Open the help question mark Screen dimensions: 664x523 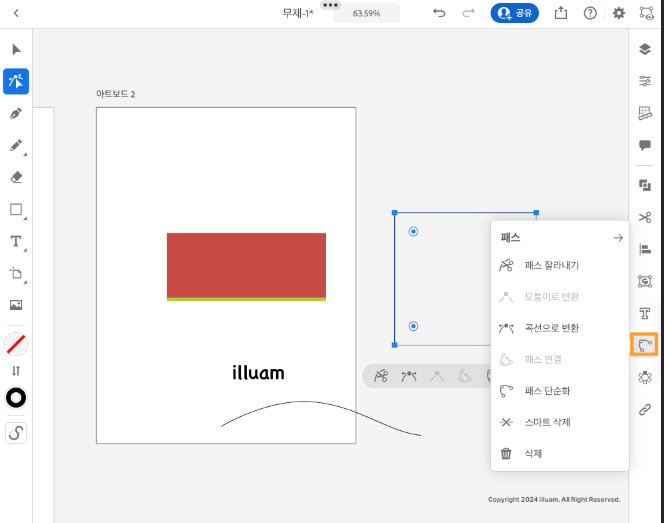pyautogui.click(x=590, y=13)
